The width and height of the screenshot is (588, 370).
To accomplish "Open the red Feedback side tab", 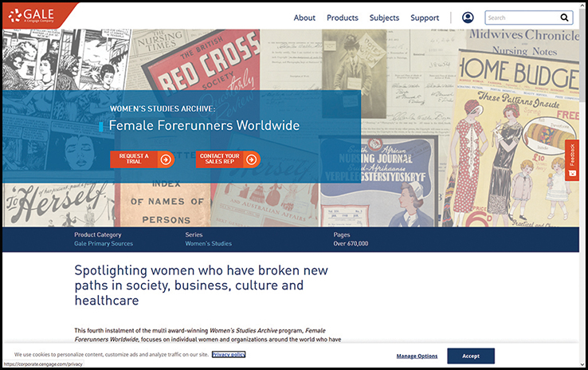I will [572, 160].
